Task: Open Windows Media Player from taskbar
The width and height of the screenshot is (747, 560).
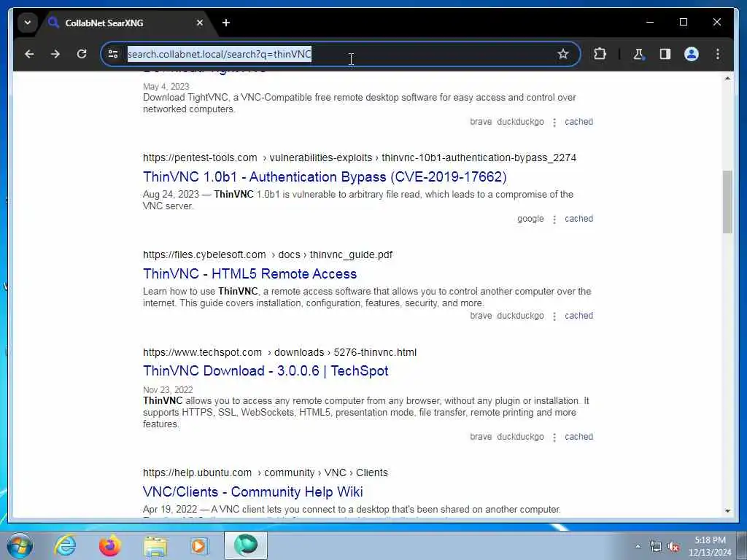Action: click(199, 545)
